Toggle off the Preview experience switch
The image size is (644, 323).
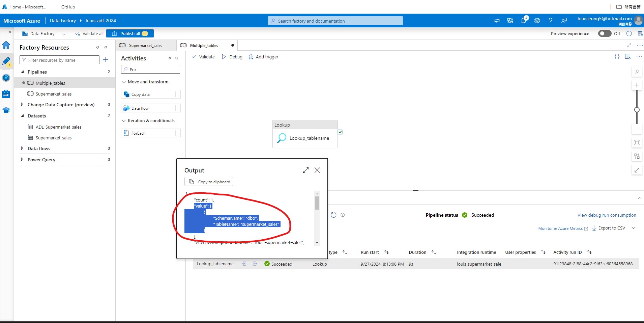click(605, 33)
